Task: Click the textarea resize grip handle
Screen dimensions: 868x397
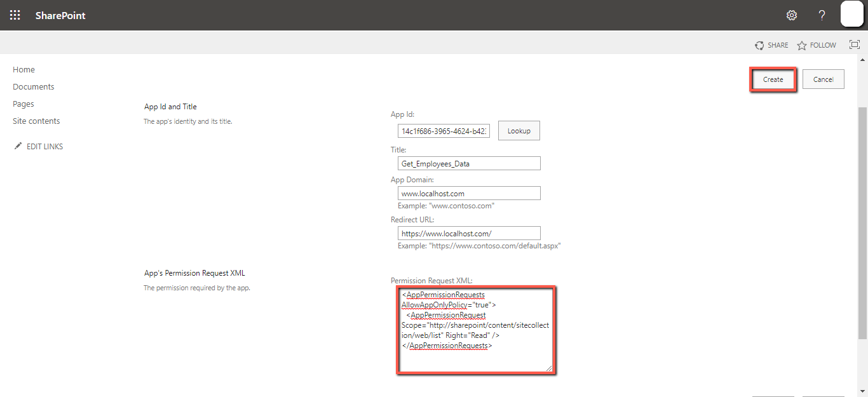Action: coord(548,367)
